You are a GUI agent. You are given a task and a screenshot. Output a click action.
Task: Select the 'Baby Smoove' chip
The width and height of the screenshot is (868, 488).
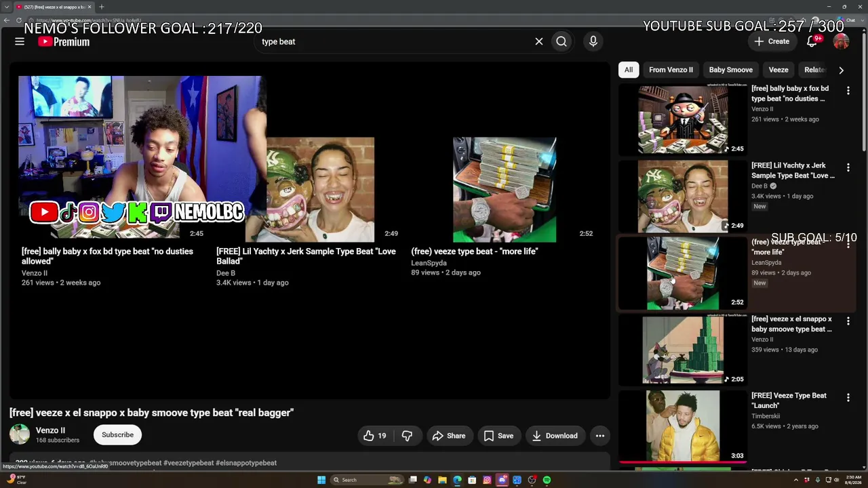pyautogui.click(x=730, y=70)
